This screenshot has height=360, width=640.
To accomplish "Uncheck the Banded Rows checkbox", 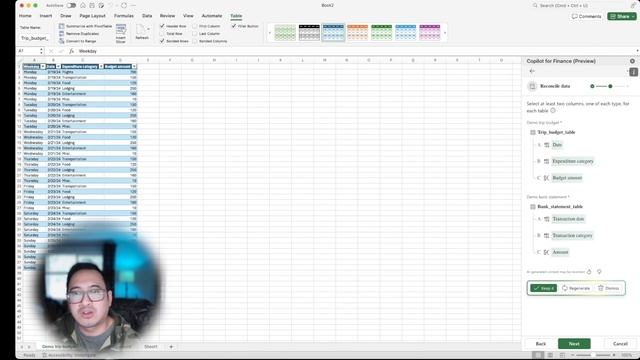I will pyautogui.click(x=162, y=41).
